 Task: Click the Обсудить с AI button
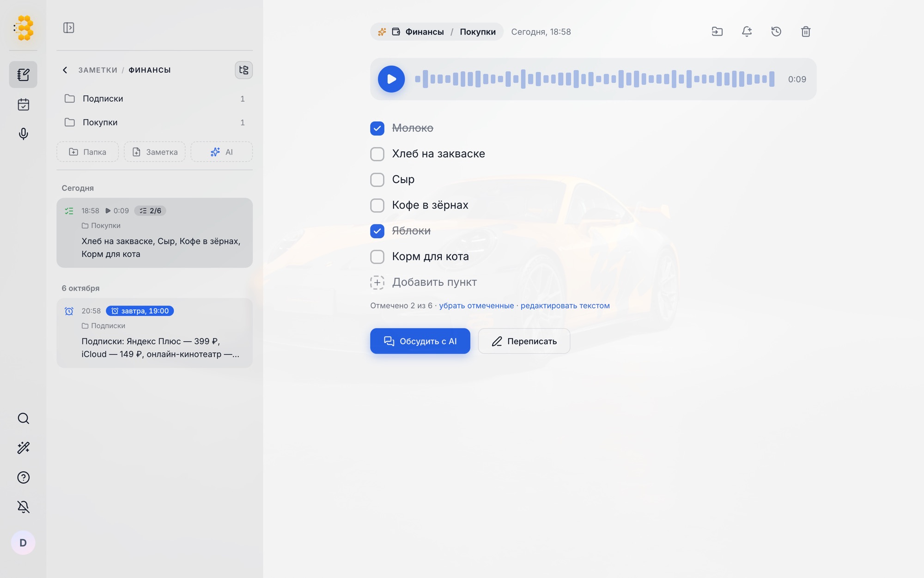pyautogui.click(x=420, y=341)
